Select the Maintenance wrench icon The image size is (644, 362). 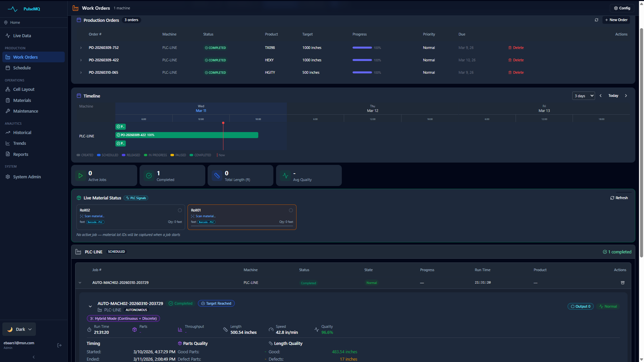click(8, 111)
